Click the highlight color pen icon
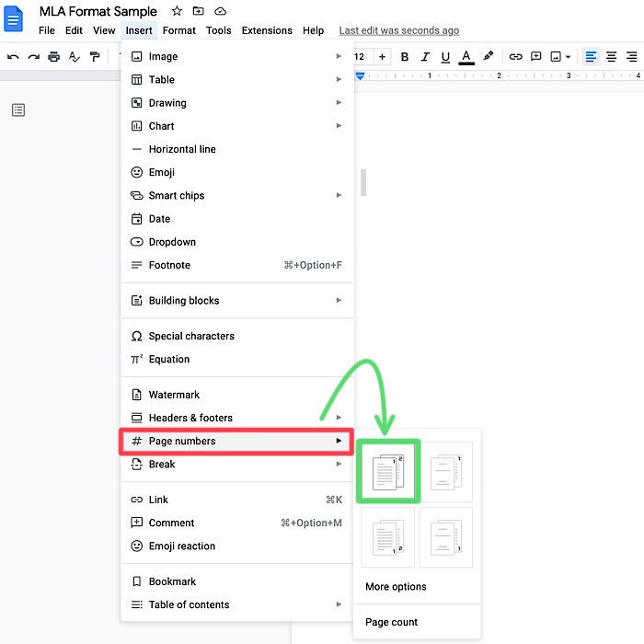This screenshot has height=644, width=644. (489, 57)
